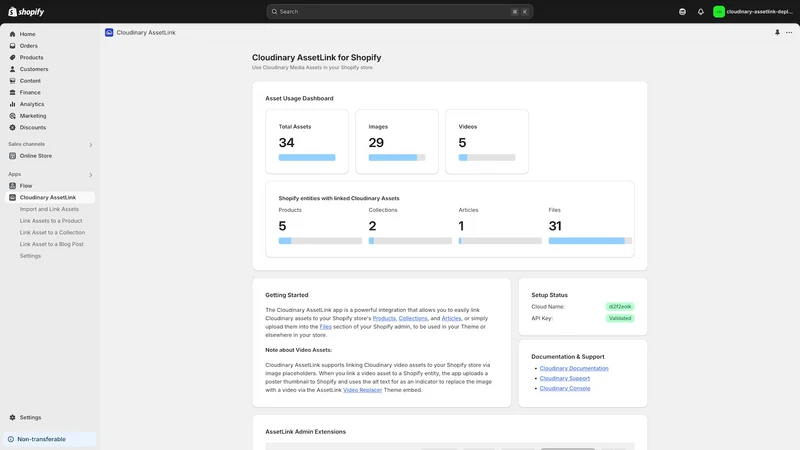The image size is (800, 450).
Task: Click the Files progress bar
Action: tap(590, 241)
